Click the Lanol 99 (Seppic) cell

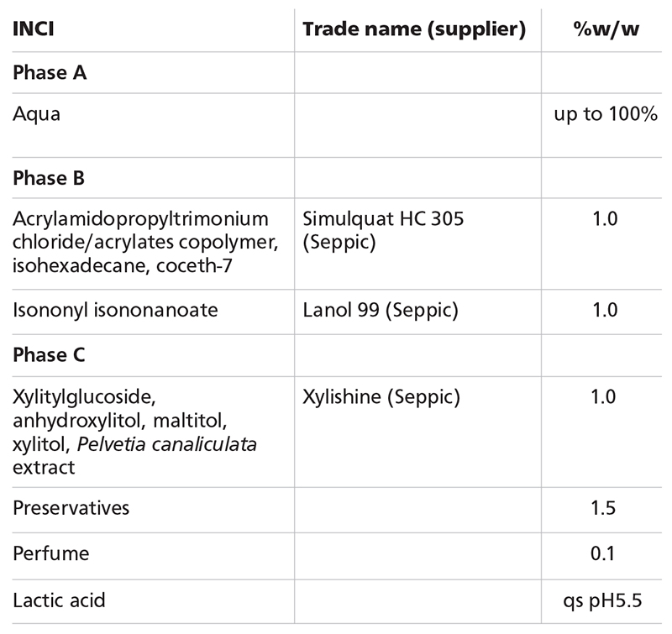[x=380, y=310]
